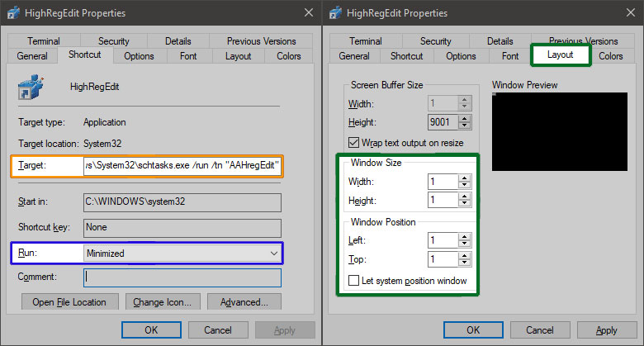Screen dimensions: 644x346
Task: Enable Let system position window checkbox
Action: coord(353,280)
